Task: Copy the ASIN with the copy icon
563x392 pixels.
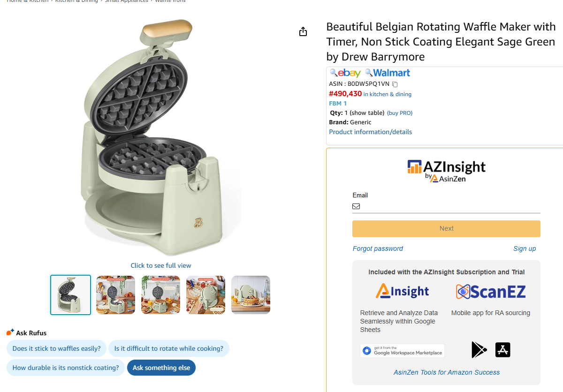Action: [x=395, y=84]
